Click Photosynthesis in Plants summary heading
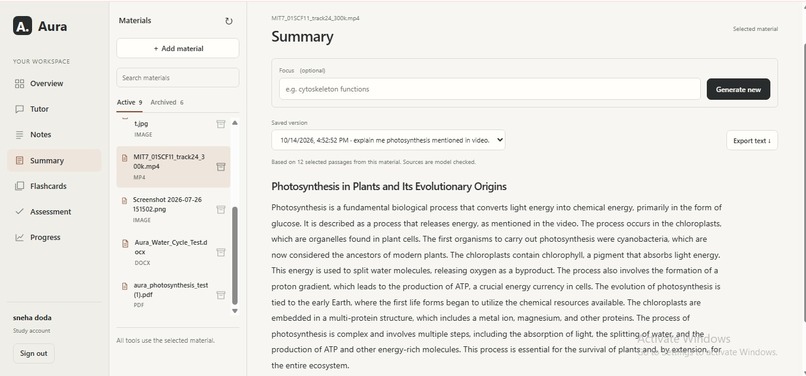 (x=389, y=186)
